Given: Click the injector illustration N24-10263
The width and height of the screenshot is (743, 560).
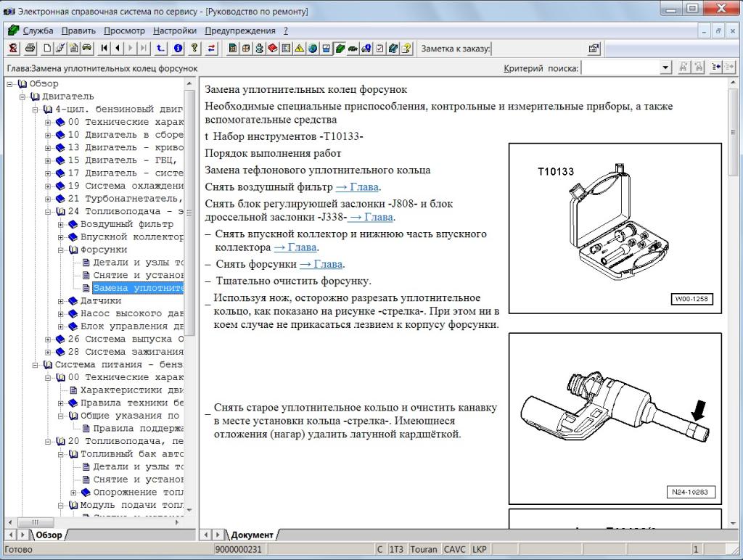Looking at the screenshot, I should point(615,419).
